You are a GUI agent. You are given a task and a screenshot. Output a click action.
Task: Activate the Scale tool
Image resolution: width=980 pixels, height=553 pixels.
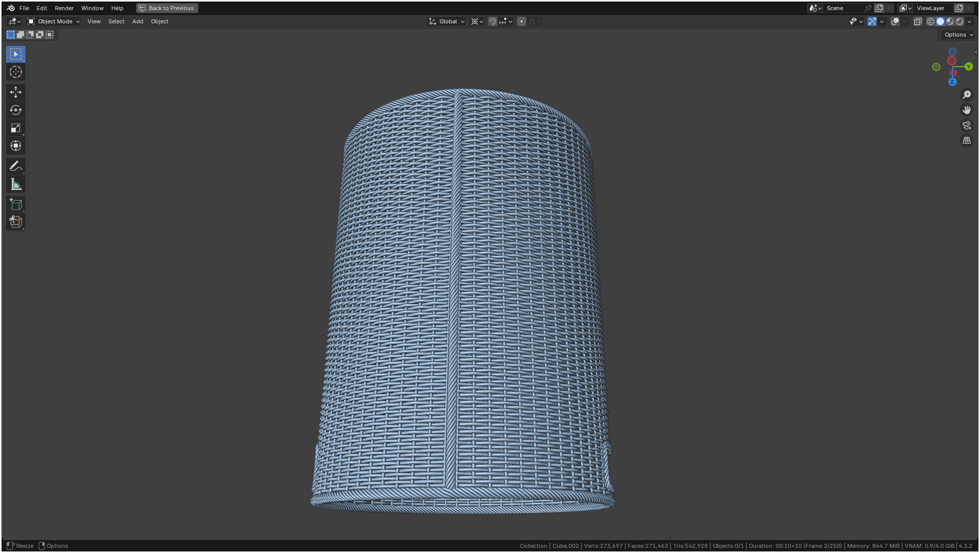[x=16, y=128]
